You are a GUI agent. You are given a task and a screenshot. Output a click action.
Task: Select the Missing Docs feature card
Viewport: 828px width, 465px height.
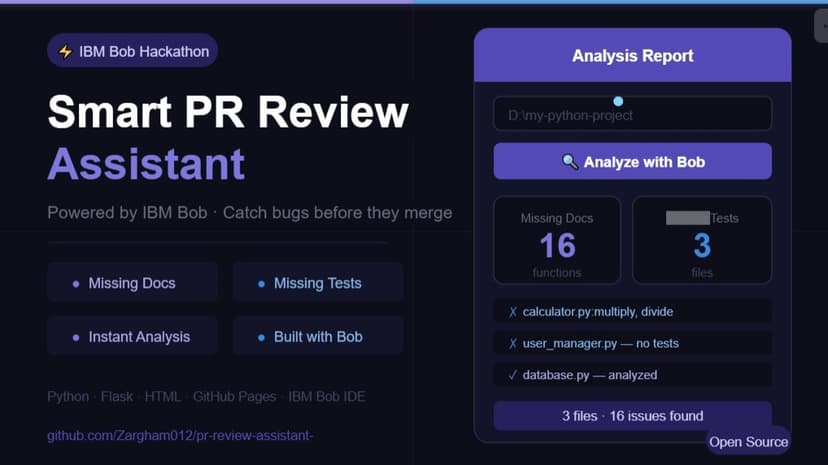pos(133,283)
